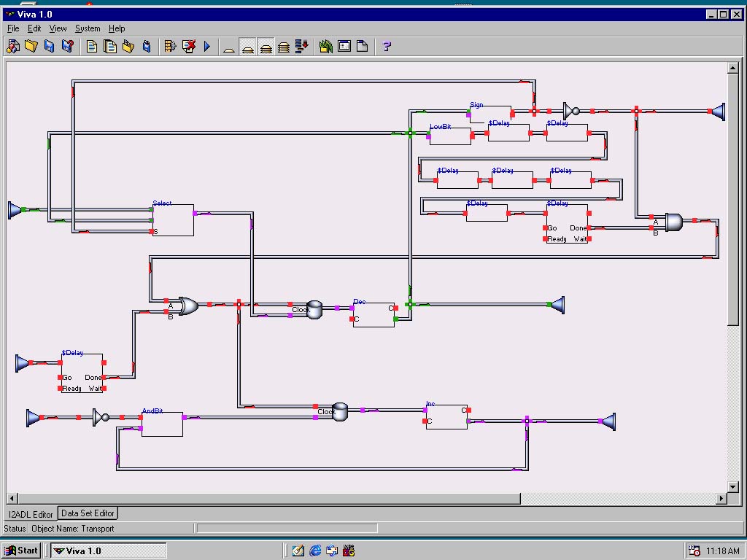747x560 pixels.
Task: Click the blue play/run arrow icon
Action: pos(207,47)
